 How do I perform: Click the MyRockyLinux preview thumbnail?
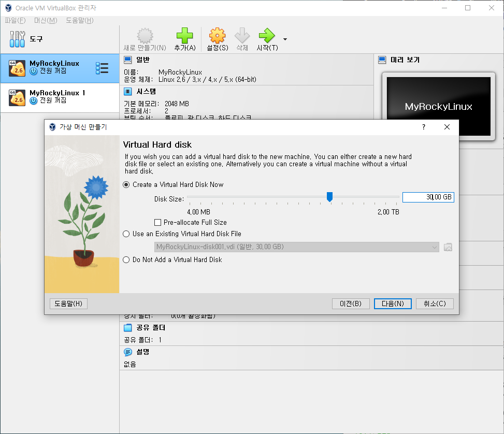(438, 106)
